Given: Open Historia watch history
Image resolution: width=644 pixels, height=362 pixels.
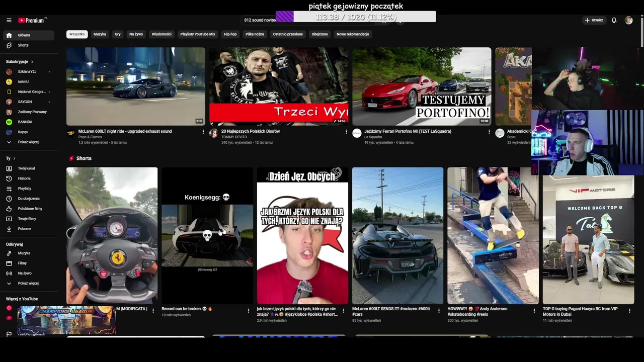Looking at the screenshot, I should point(28,178).
